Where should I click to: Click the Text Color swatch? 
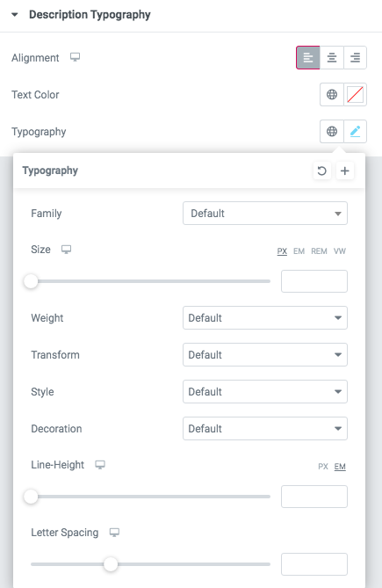[355, 95]
